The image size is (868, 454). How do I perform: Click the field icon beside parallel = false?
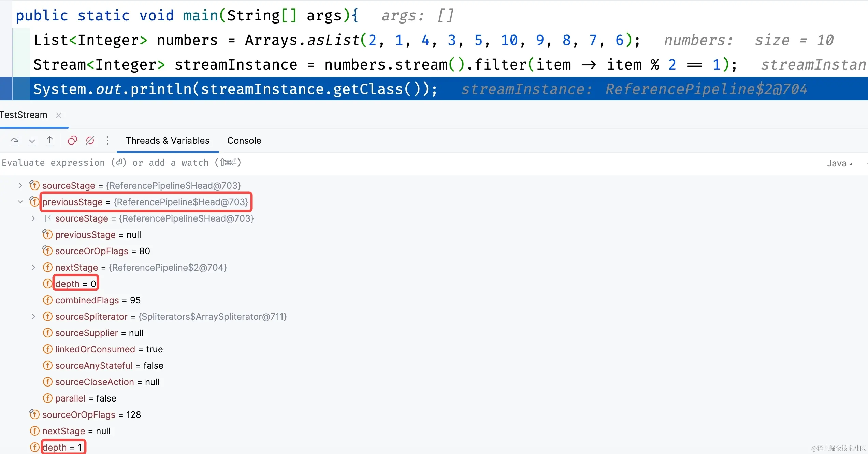pos(47,398)
